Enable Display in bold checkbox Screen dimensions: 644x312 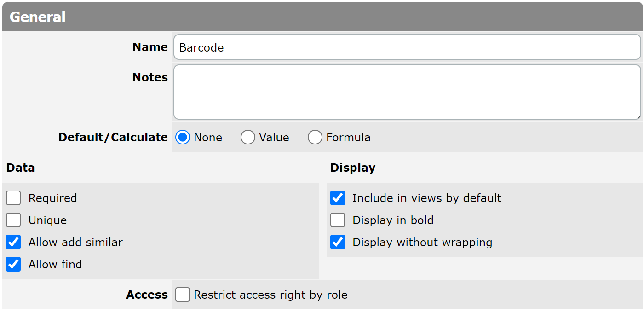(338, 220)
